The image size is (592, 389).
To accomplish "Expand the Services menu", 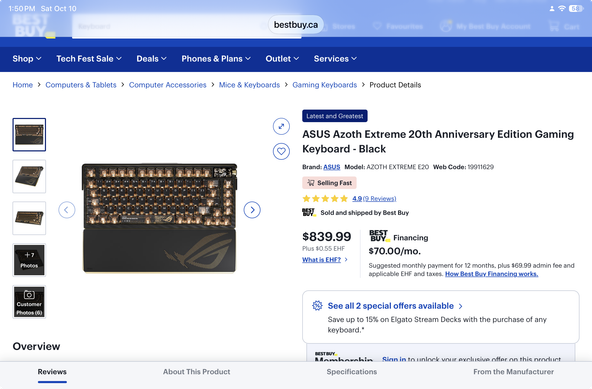I will pos(335,59).
